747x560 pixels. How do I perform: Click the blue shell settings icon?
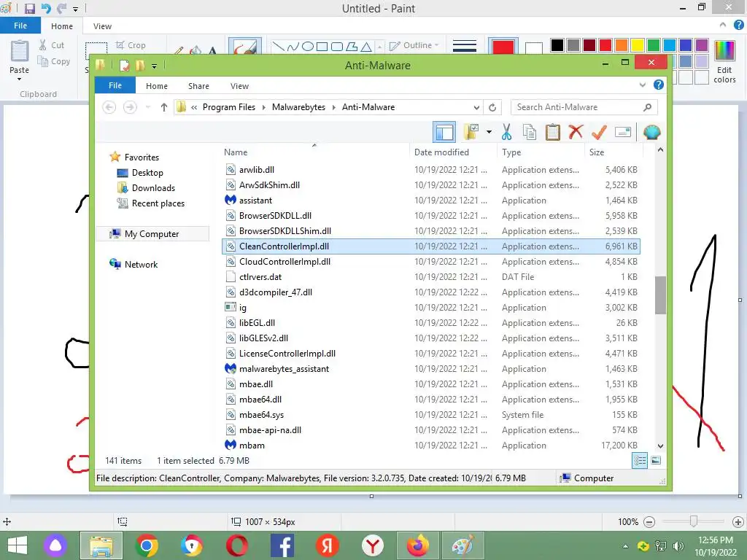[x=651, y=132]
